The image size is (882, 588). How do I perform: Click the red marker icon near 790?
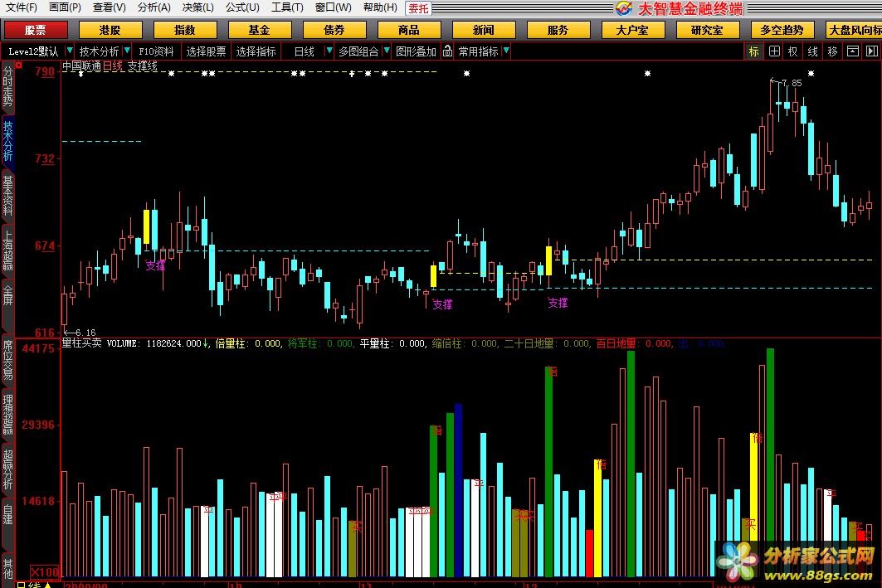tap(18, 66)
